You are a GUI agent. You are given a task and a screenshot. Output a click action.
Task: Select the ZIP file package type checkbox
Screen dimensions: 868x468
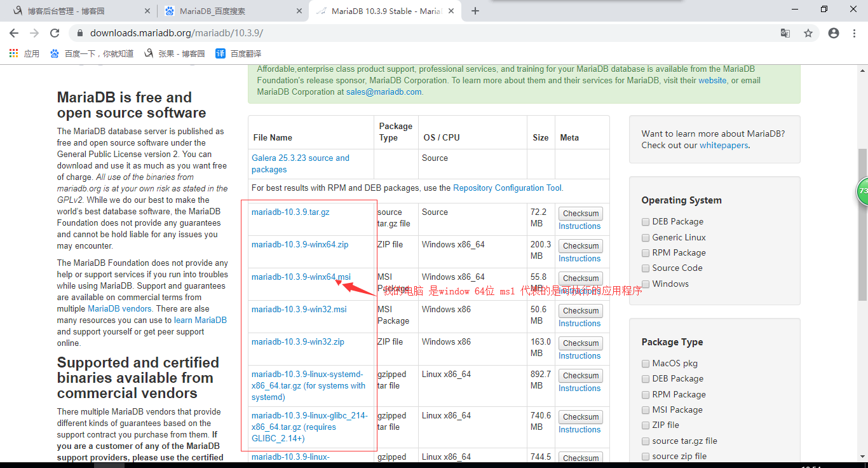[x=646, y=425]
